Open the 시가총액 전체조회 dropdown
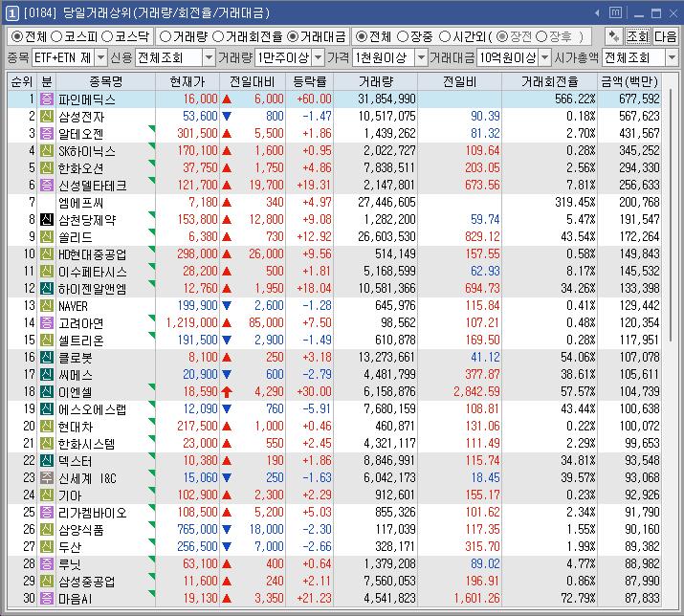684x616 pixels. (672, 57)
